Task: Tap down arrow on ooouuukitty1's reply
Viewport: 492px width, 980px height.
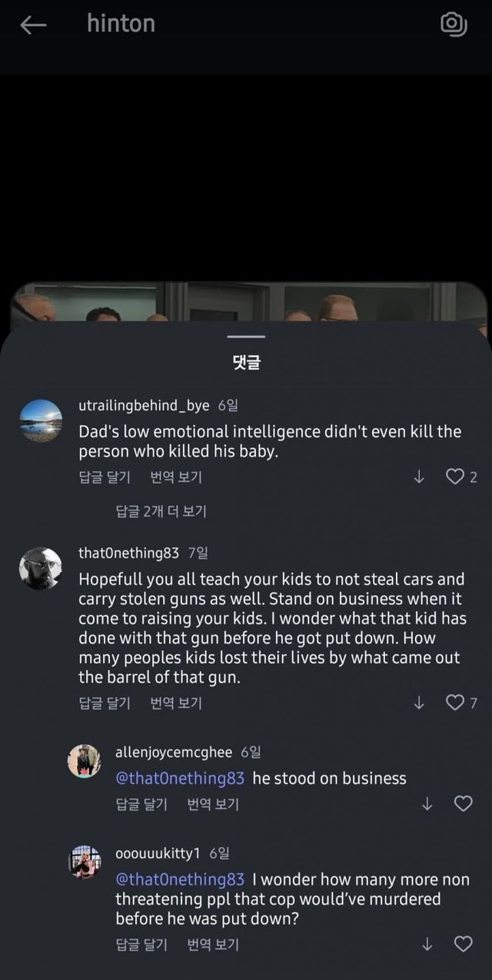Action: click(427, 944)
